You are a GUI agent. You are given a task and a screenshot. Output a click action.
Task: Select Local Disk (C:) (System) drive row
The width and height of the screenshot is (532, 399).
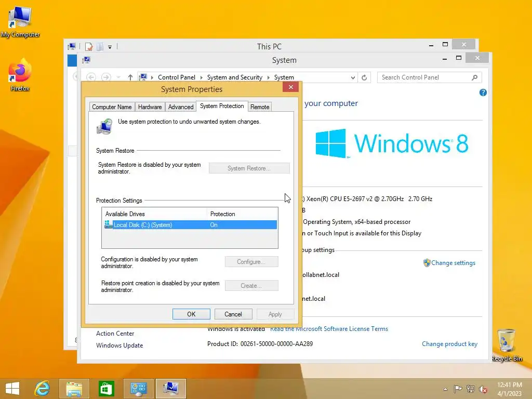point(190,225)
